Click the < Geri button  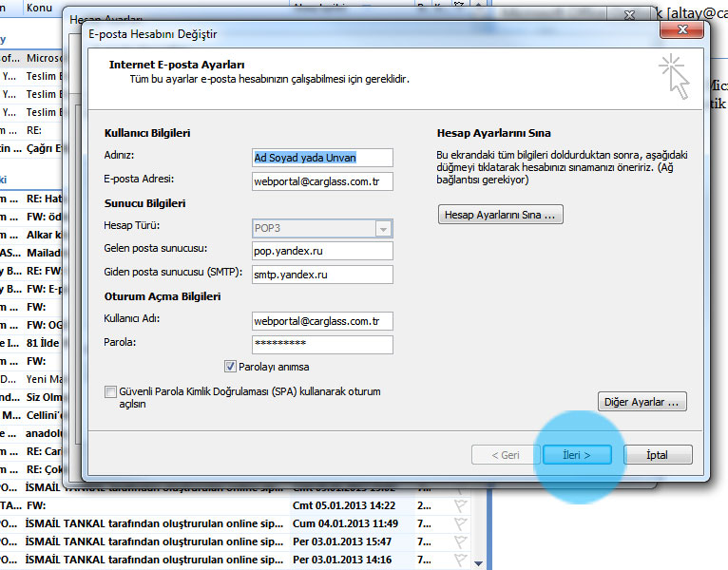click(x=506, y=455)
